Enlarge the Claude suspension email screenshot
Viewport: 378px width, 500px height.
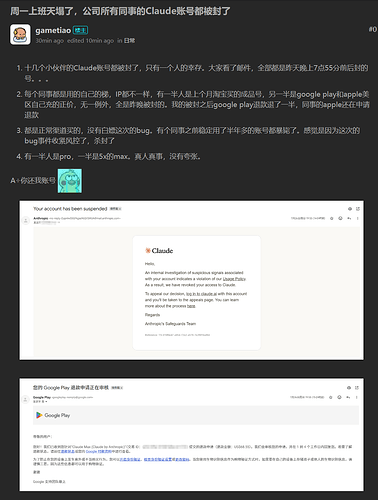192,280
